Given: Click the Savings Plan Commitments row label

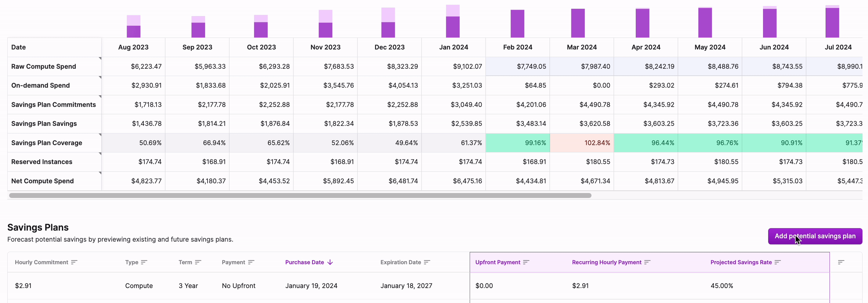Looking at the screenshot, I should click(x=54, y=104).
